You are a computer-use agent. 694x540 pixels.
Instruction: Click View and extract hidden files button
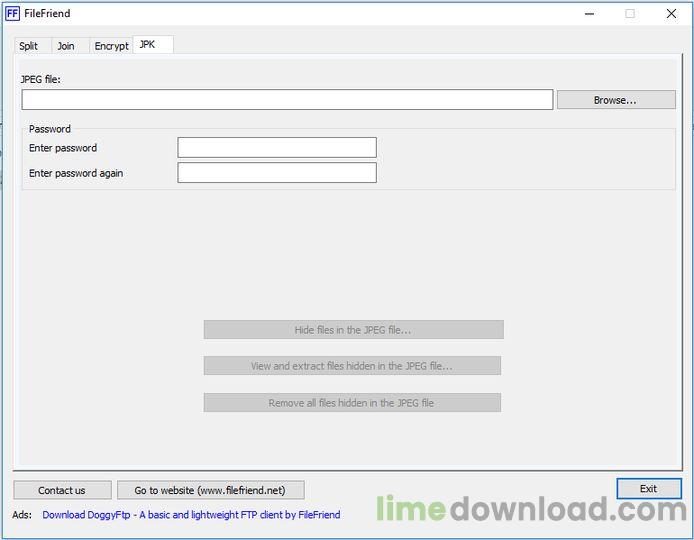[352, 366]
